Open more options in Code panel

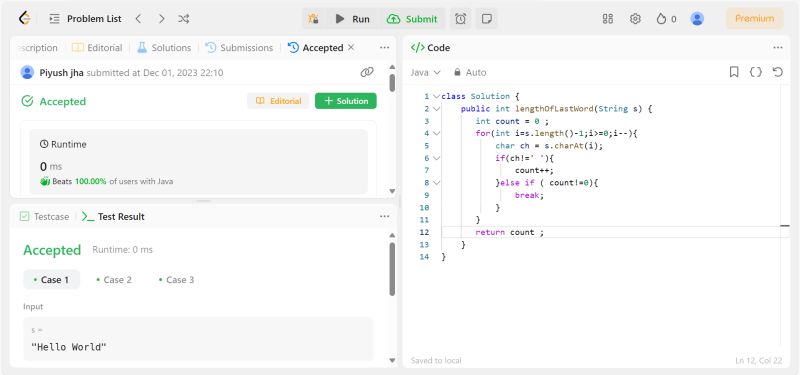click(x=778, y=47)
